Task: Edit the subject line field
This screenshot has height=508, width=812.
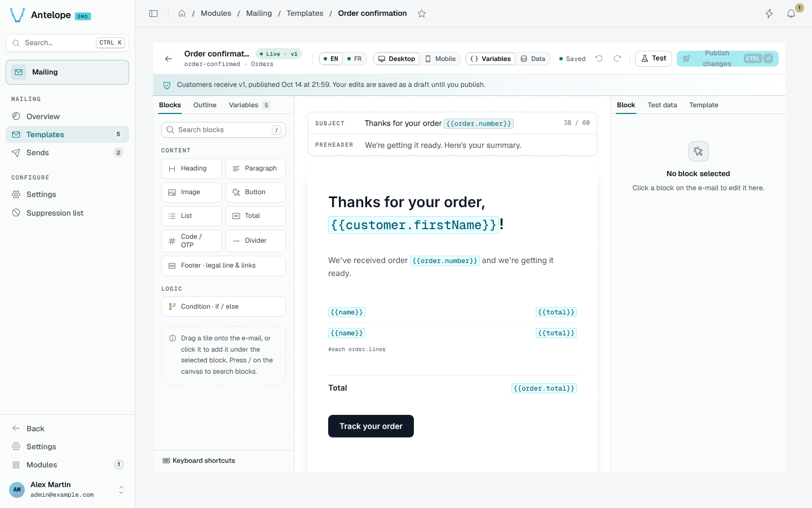Action: [x=452, y=123]
